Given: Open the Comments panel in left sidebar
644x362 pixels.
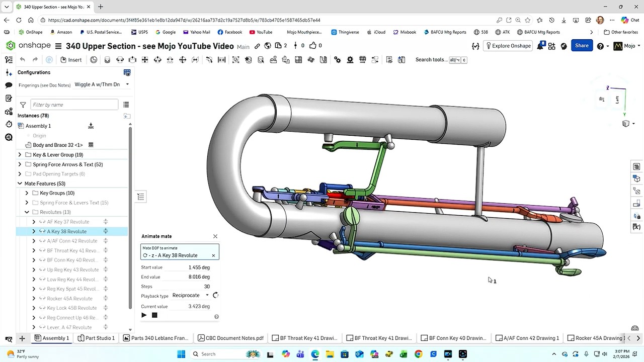Looking at the screenshot, I should point(9,85).
